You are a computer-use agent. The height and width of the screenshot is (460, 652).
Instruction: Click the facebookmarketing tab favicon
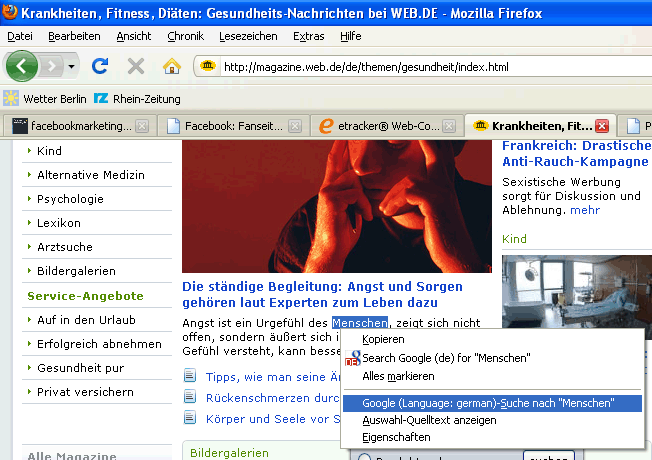20,126
